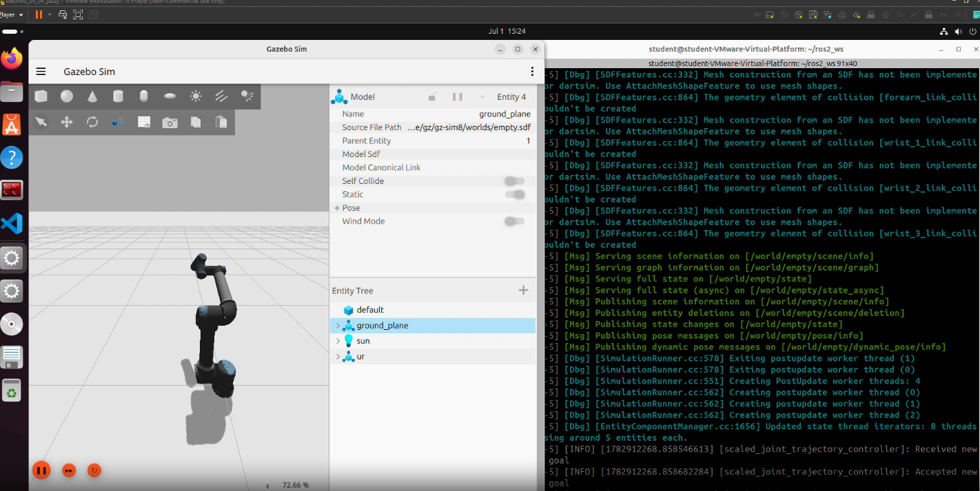The width and height of the screenshot is (980, 491).
Task: Click the pause icon in Model inspector header
Action: pos(458,97)
